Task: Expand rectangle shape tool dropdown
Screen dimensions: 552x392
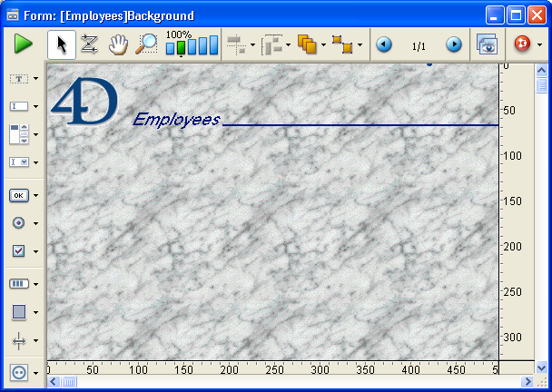Action: [x=36, y=312]
